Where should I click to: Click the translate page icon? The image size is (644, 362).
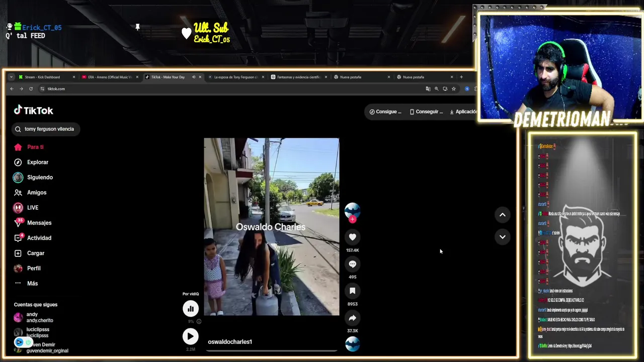tap(428, 88)
